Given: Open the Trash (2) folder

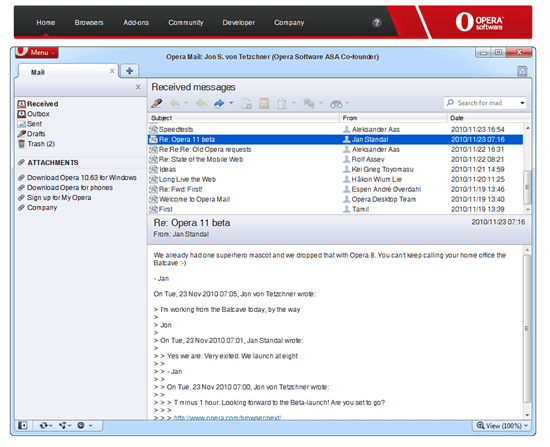Looking at the screenshot, I should pyautogui.click(x=36, y=144).
